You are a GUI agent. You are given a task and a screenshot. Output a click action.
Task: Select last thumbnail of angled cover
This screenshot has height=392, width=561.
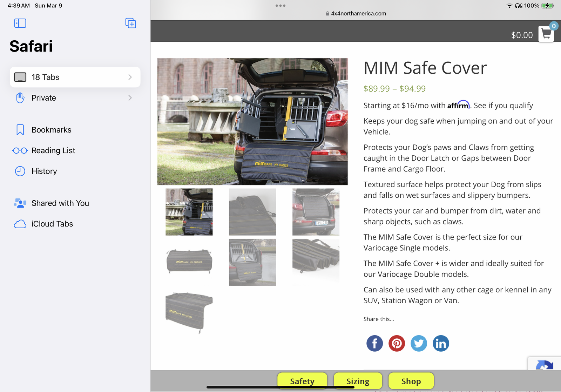(189, 312)
